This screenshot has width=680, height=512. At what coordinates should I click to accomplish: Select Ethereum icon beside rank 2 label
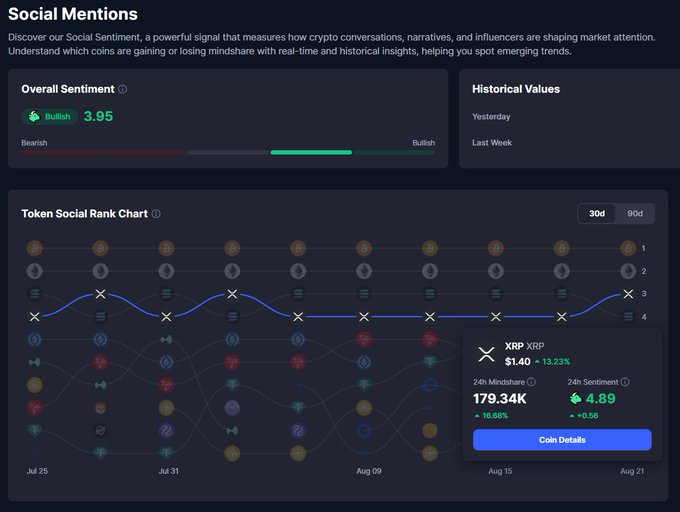628,271
